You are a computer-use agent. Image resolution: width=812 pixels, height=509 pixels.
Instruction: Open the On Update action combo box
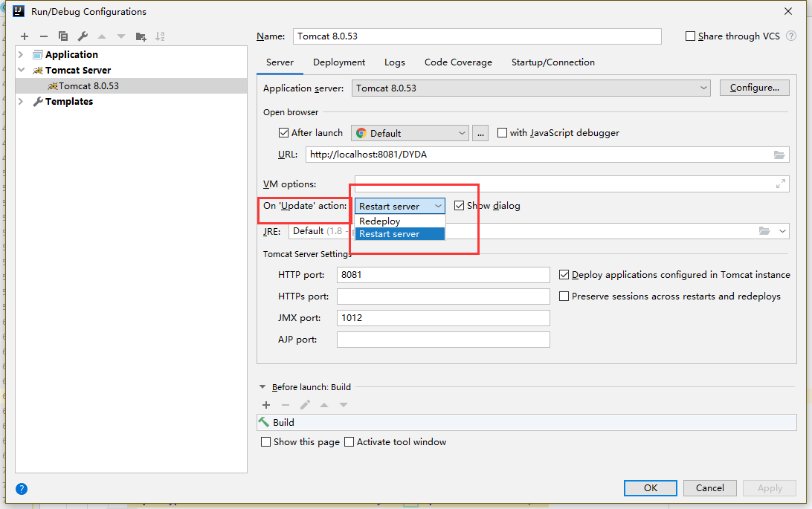click(399, 206)
